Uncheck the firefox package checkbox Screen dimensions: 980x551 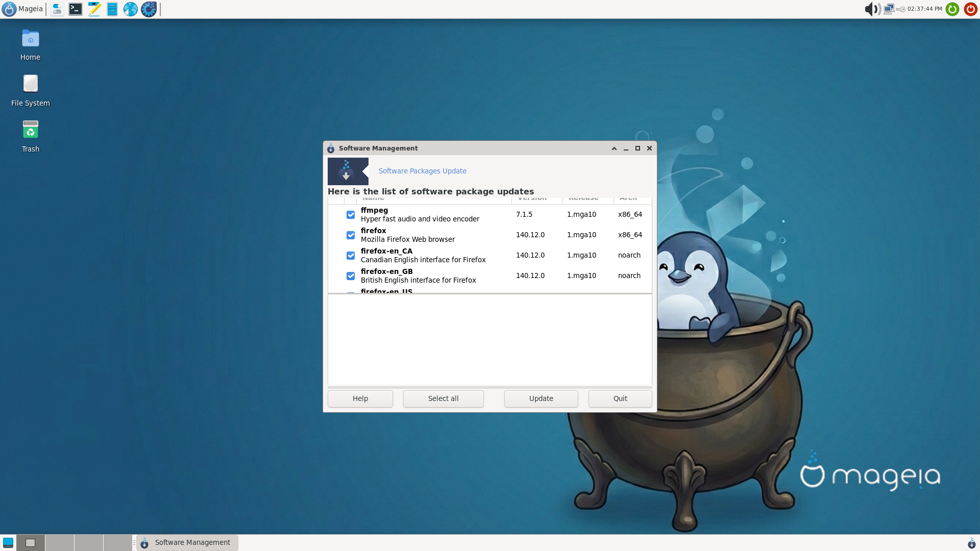pos(351,235)
